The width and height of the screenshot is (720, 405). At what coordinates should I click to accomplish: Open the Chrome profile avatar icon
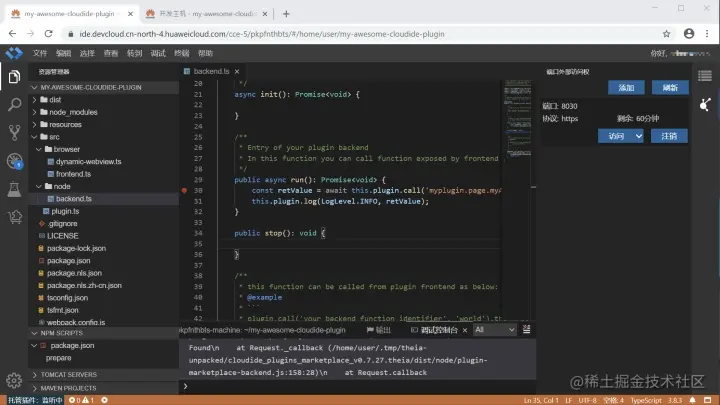pos(689,34)
